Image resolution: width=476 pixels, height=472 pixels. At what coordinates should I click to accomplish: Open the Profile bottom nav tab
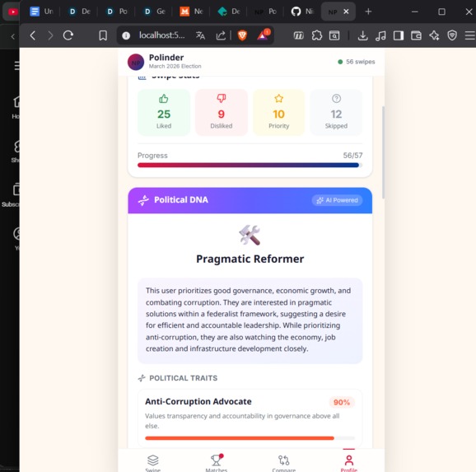349,462
